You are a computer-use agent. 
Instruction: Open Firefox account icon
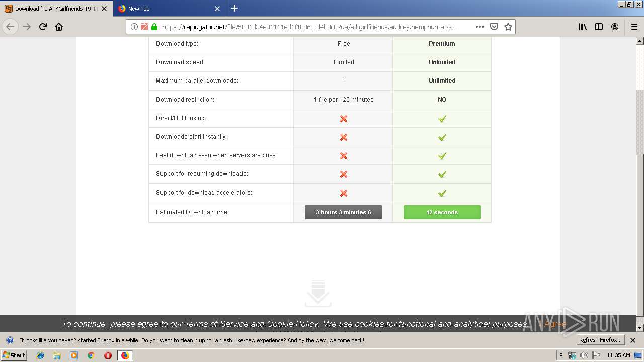615,27
